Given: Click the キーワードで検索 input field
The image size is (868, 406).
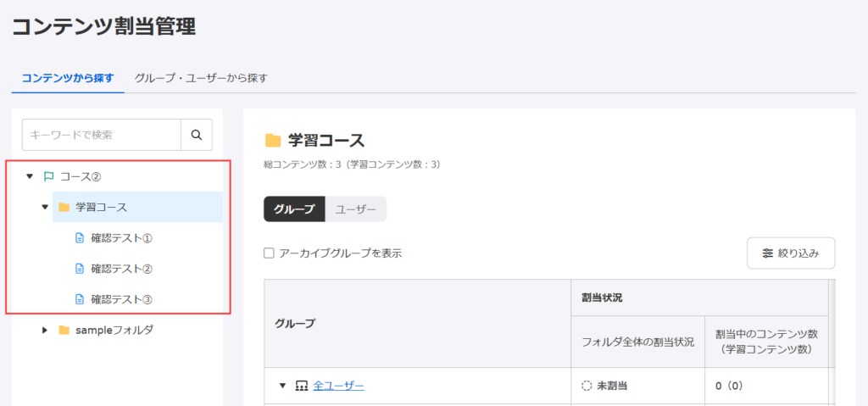Looking at the screenshot, I should coord(102,135).
